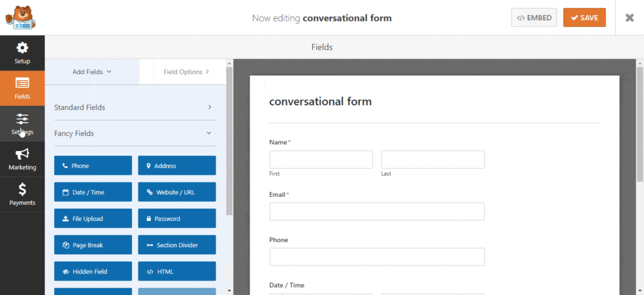The height and width of the screenshot is (295, 644).
Task: Add a Hidden Field
Action: [93, 271]
